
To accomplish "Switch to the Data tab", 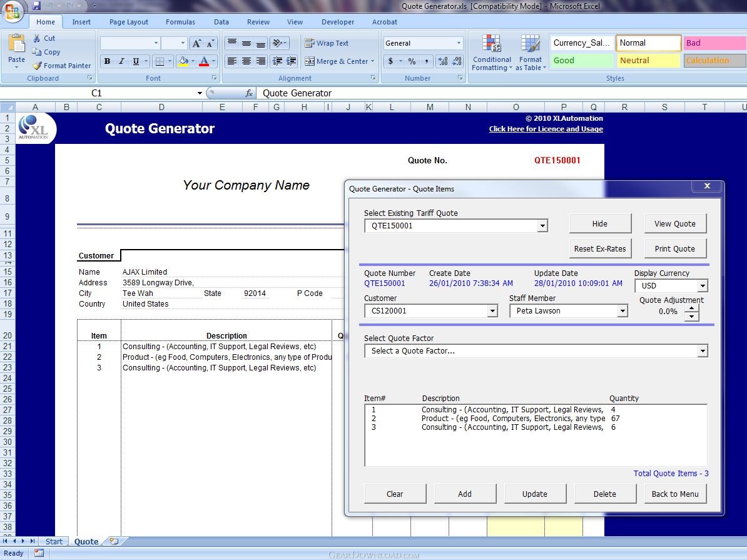I will [221, 22].
